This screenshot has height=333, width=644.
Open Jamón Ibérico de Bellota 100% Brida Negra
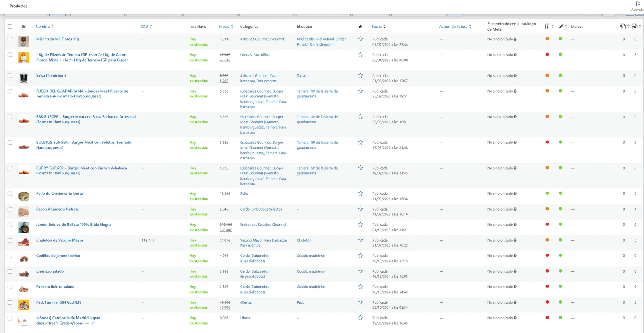coord(73,225)
